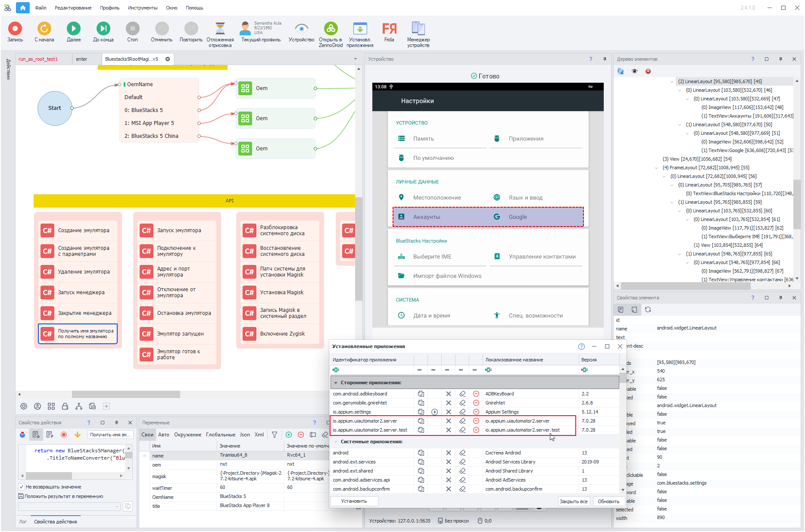
Task: Click the red Запись record button
Action: [x=15, y=29]
